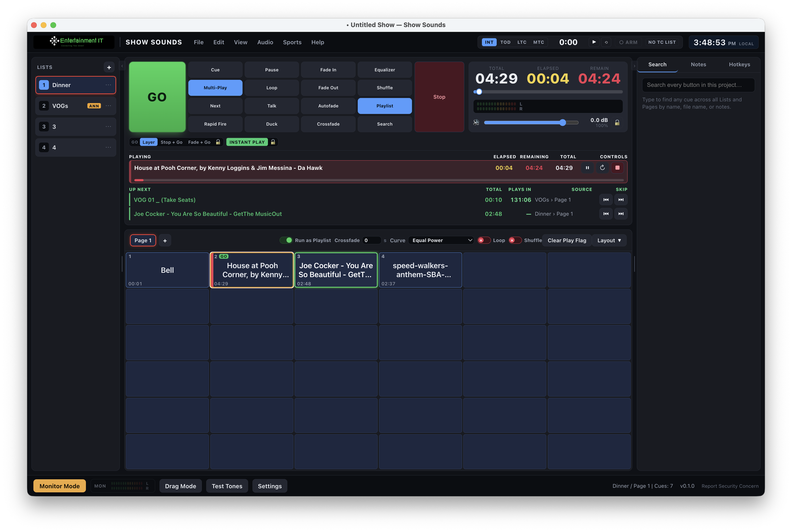Screen dimensions: 792x532
Task: Click Report Security Concern link
Action: 730,486
